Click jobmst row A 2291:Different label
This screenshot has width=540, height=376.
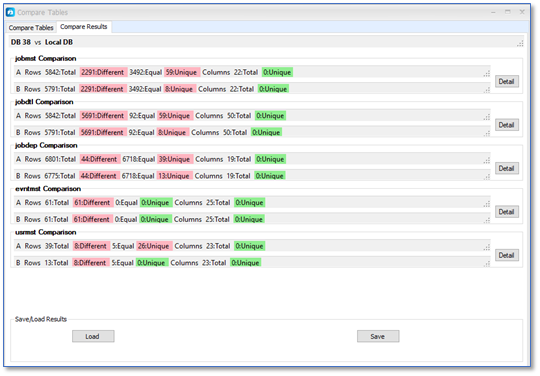pyautogui.click(x=103, y=72)
